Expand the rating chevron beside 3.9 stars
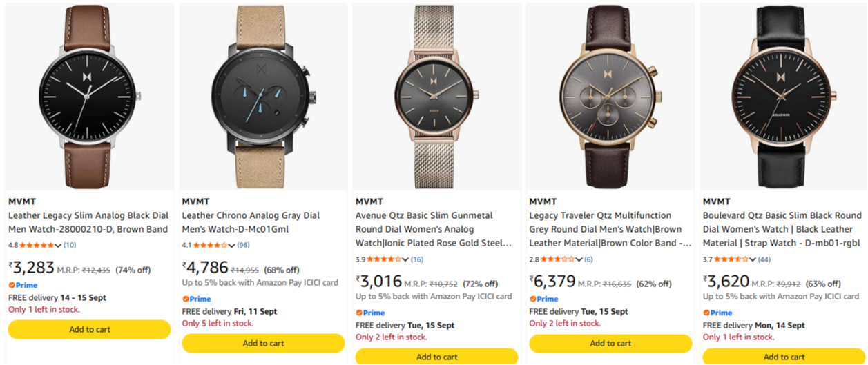 (405, 259)
